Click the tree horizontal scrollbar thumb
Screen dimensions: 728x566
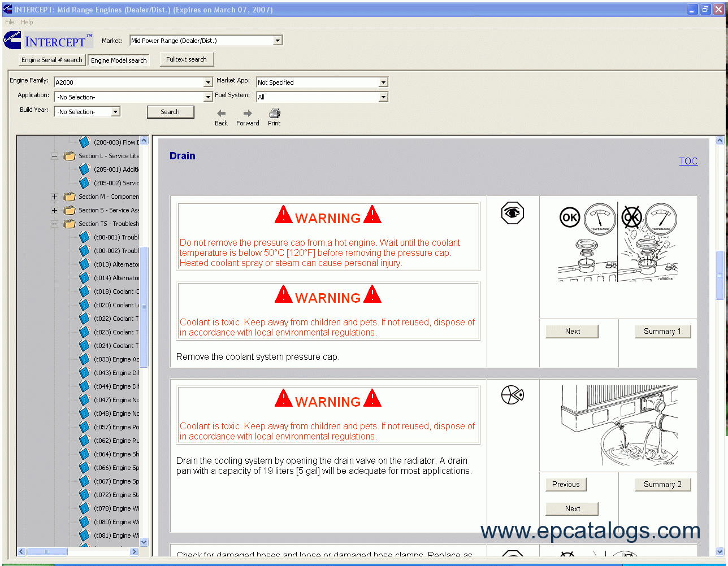pyautogui.click(x=47, y=551)
